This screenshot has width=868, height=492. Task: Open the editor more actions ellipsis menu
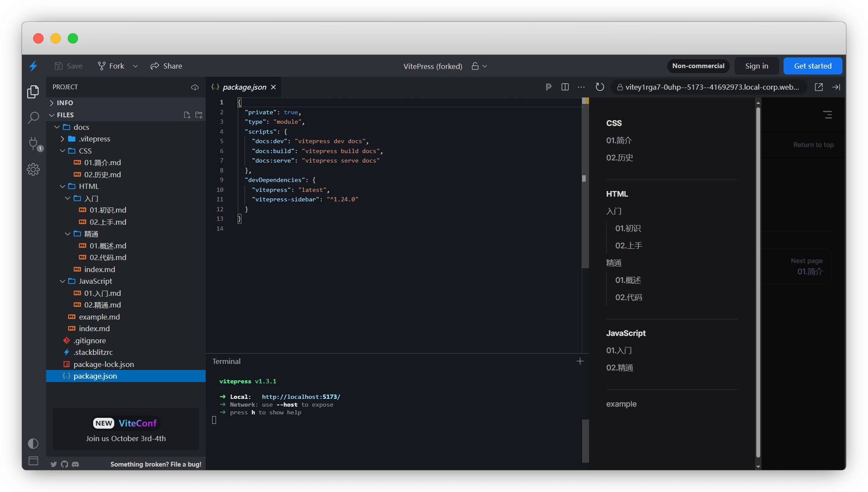[x=581, y=87]
